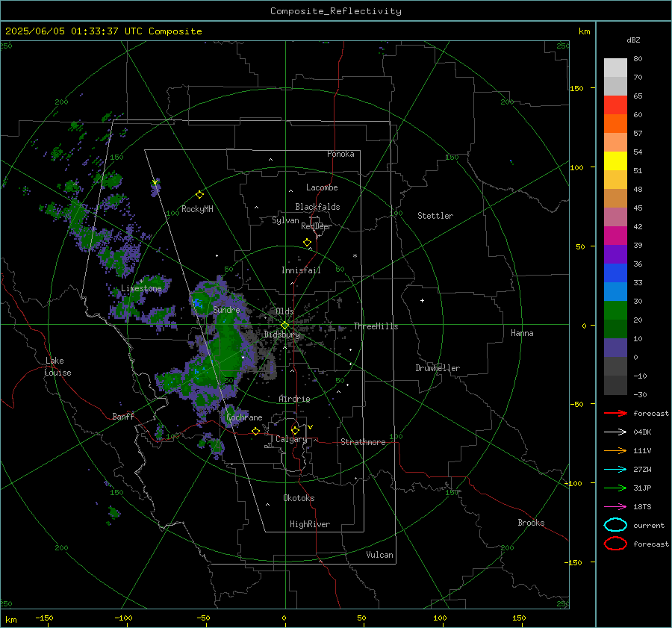Click the red forecast ellipse icon
This screenshot has width=672, height=628.
coord(615,544)
